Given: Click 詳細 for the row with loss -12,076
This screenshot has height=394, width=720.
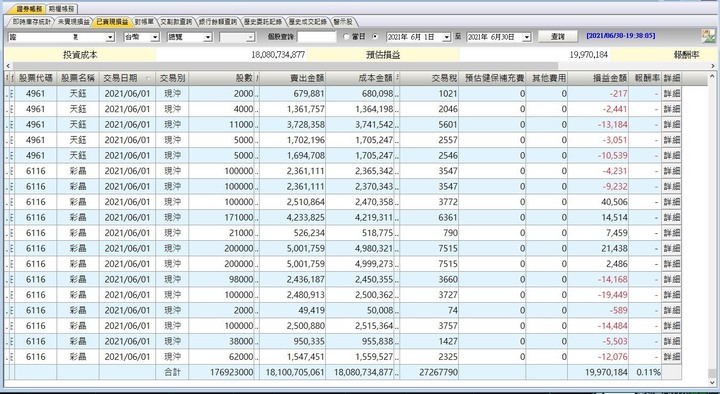Looking at the screenshot, I should click(x=671, y=357).
